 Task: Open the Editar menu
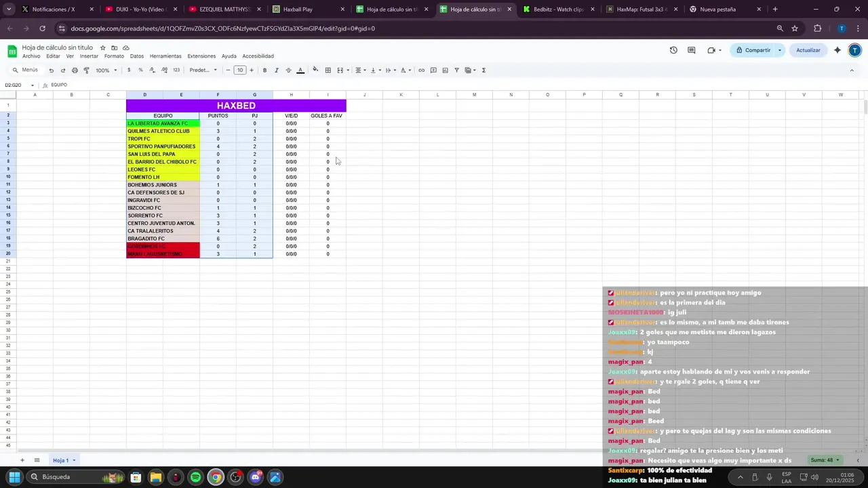[x=53, y=56]
